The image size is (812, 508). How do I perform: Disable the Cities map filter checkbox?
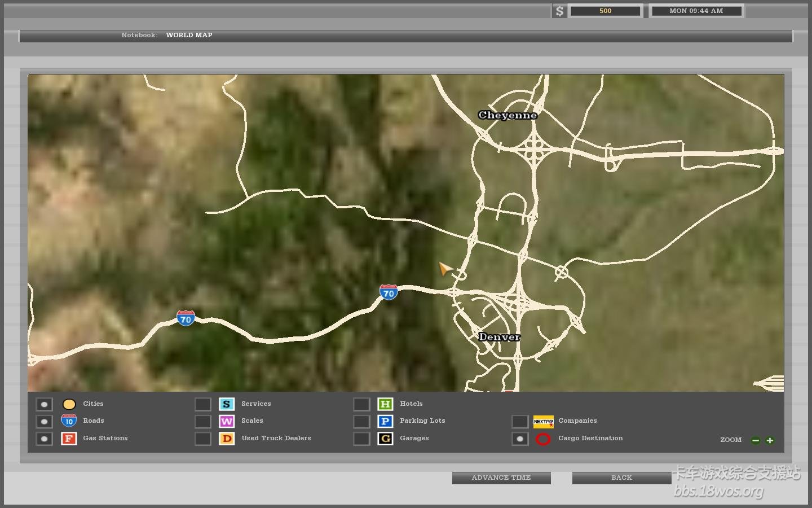pos(44,405)
